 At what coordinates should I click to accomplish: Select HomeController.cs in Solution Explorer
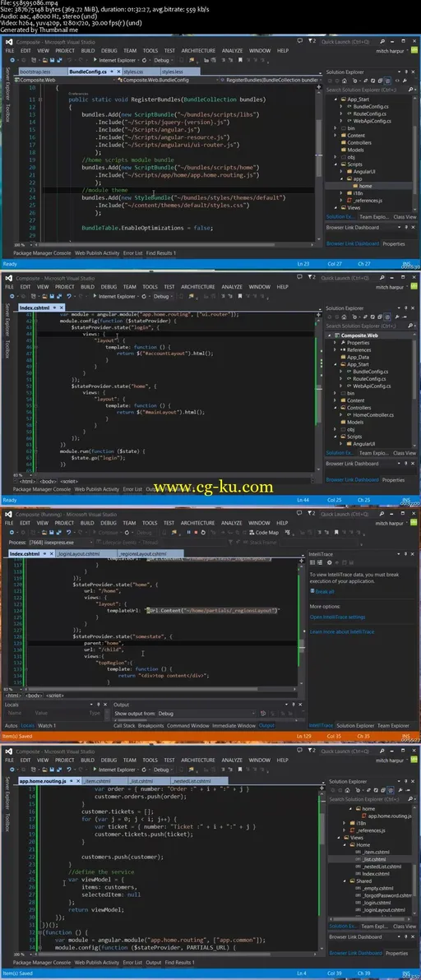click(373, 414)
